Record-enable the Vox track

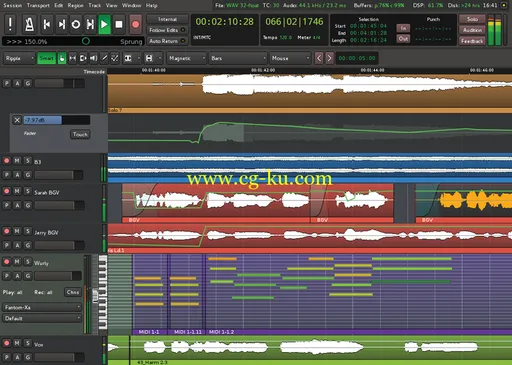[6, 343]
